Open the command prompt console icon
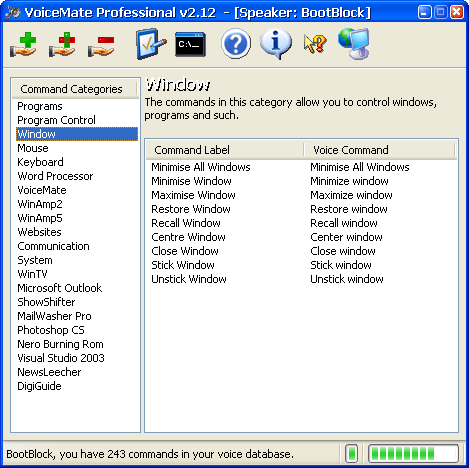This screenshot has width=469, height=468. point(190,44)
